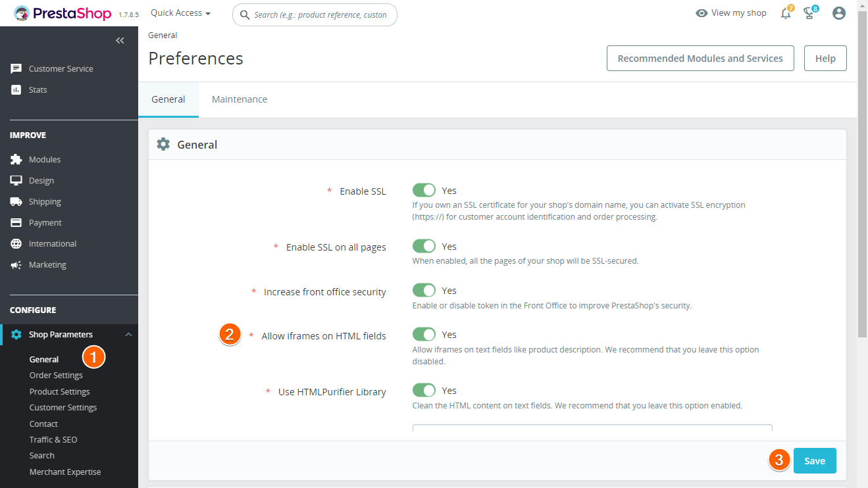868x488 pixels.
Task: Collapse the sidebar with double-chevron icon
Action: coord(120,41)
